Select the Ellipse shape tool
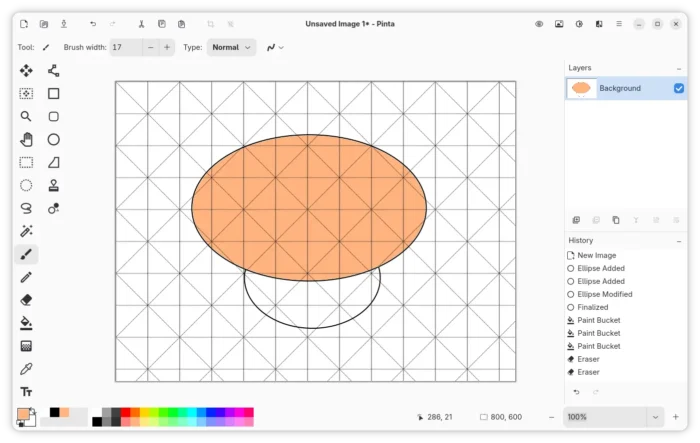700x443 pixels. click(54, 139)
